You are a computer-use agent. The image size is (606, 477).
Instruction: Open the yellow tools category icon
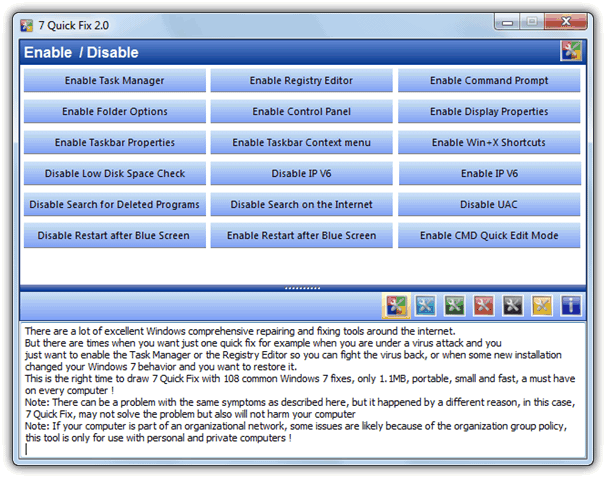542,306
